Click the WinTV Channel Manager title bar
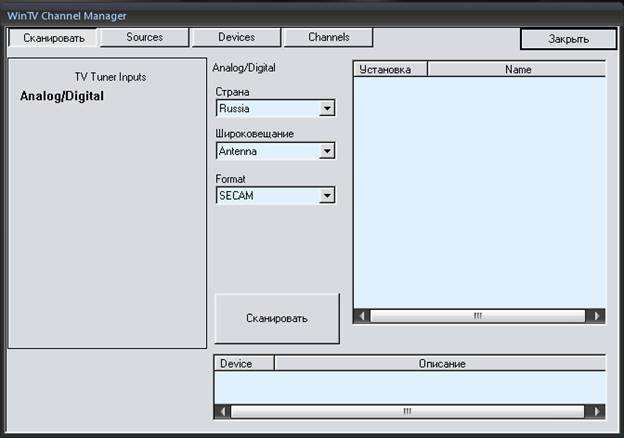Viewport: 624px width, 438px height. pyautogui.click(x=312, y=16)
